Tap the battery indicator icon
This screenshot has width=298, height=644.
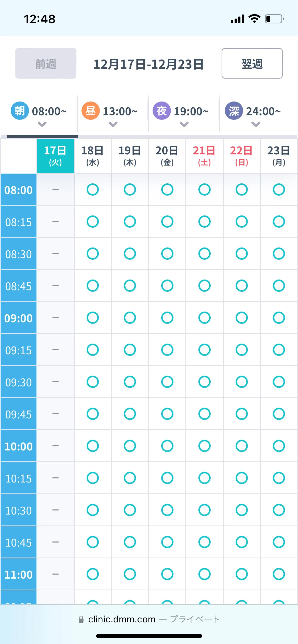coord(275,19)
